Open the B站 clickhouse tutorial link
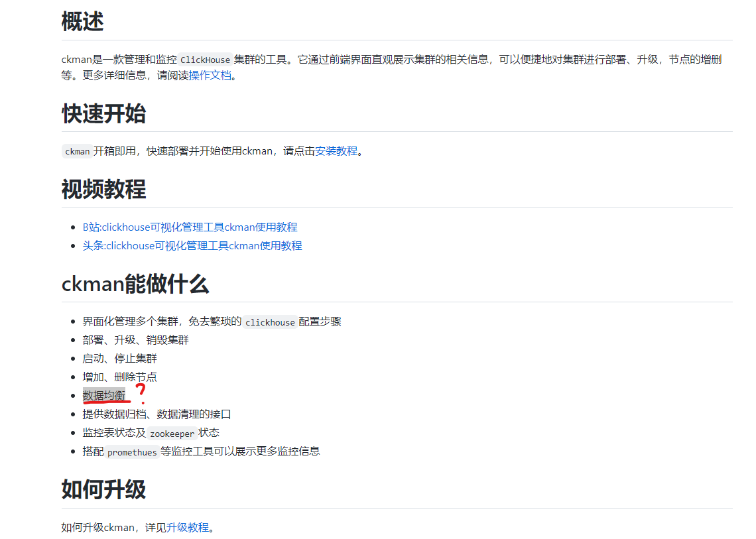756x539 pixels. pyautogui.click(x=190, y=227)
